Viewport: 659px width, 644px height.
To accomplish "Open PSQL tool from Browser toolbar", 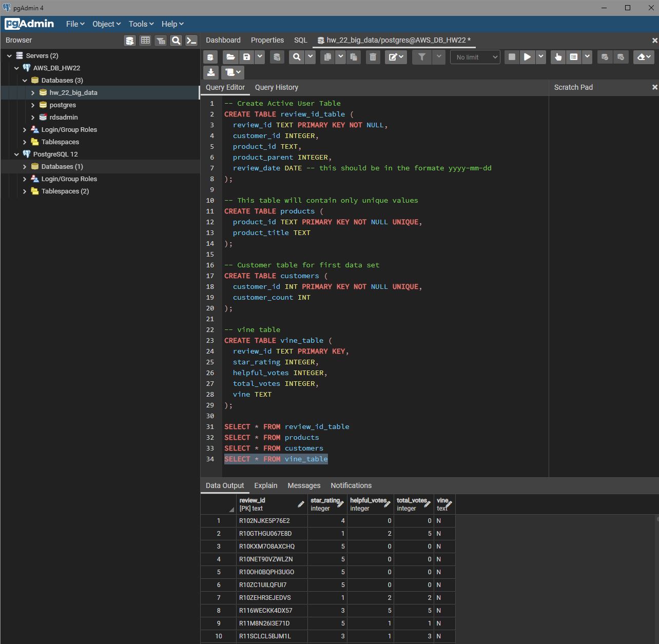I will click(x=191, y=41).
